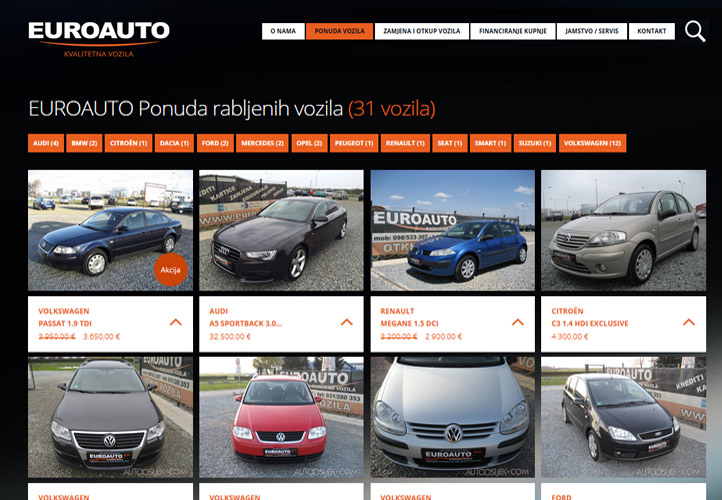Expand the Citroën C3 1.4 HDI chevron
This screenshot has width=722, height=500.
689,322
